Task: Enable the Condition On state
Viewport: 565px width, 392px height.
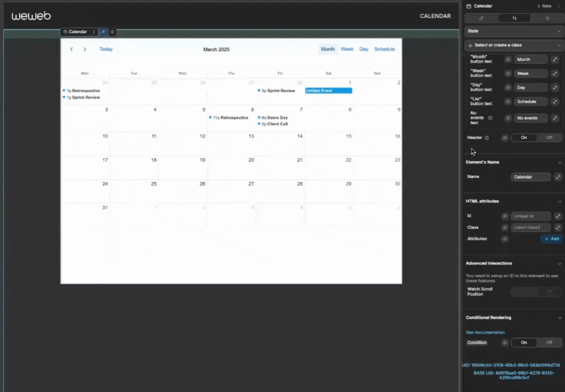Action: (524, 342)
